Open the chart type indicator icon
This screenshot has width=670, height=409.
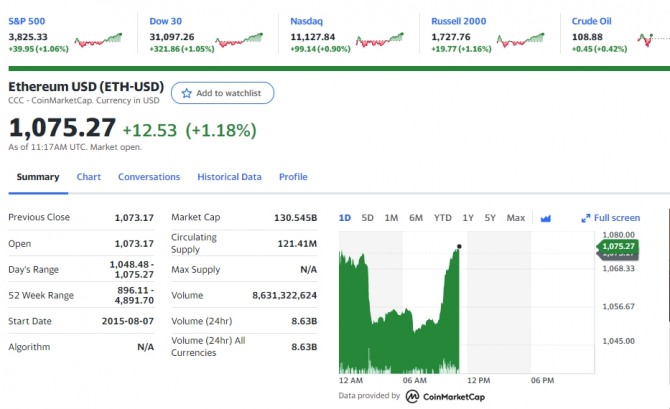click(x=546, y=218)
